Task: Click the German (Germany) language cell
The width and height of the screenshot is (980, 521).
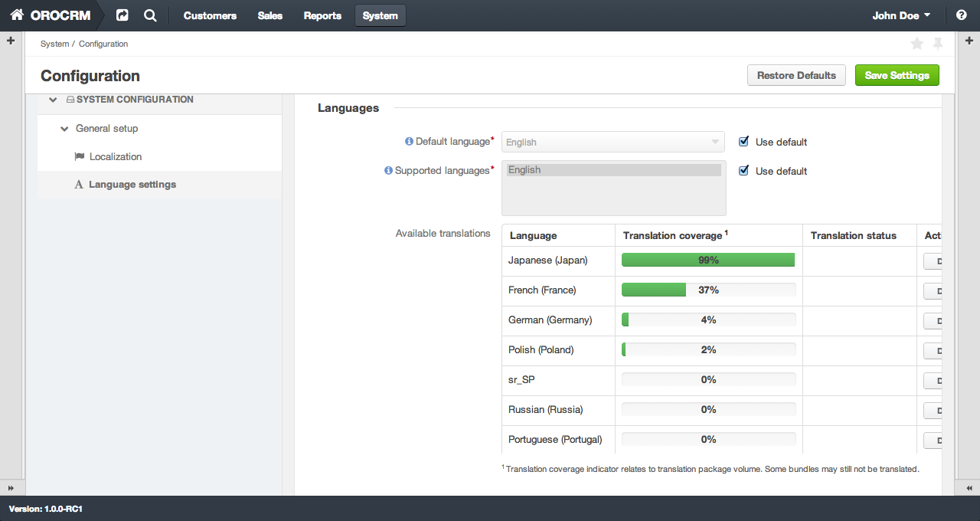Action: [x=558, y=320]
